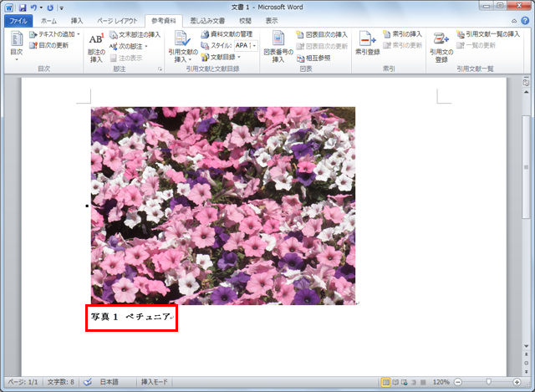Click 引用文献の挿入 citation button
The height and width of the screenshot is (392, 535).
click(x=183, y=47)
